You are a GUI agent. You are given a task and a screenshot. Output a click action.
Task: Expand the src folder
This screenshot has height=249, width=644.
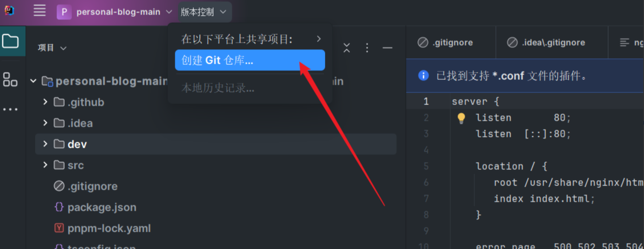[45, 165]
